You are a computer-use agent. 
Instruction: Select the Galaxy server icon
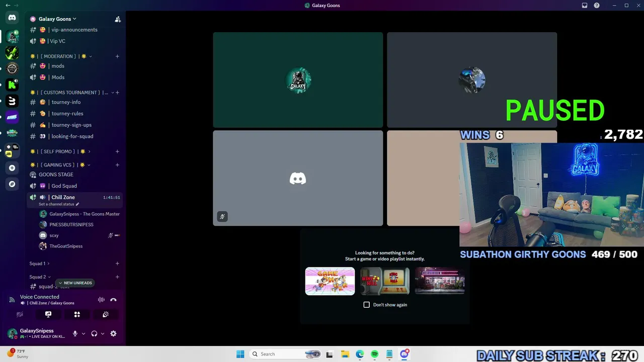tap(12, 36)
